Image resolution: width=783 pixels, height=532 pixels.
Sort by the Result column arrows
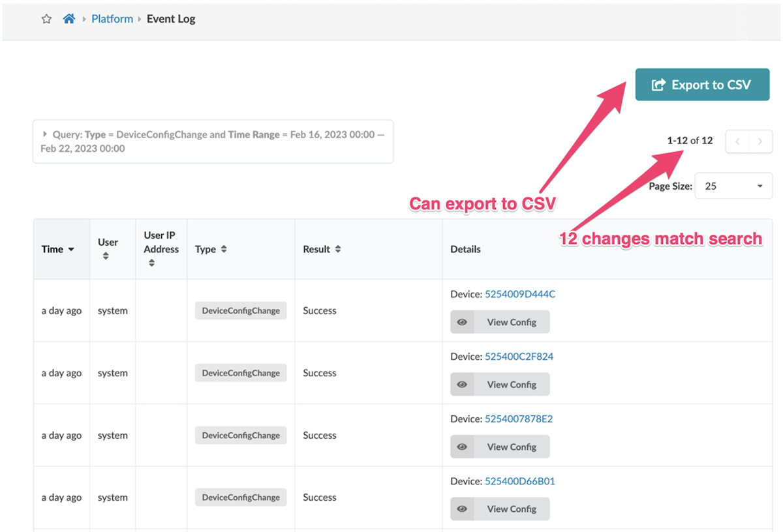pos(338,249)
